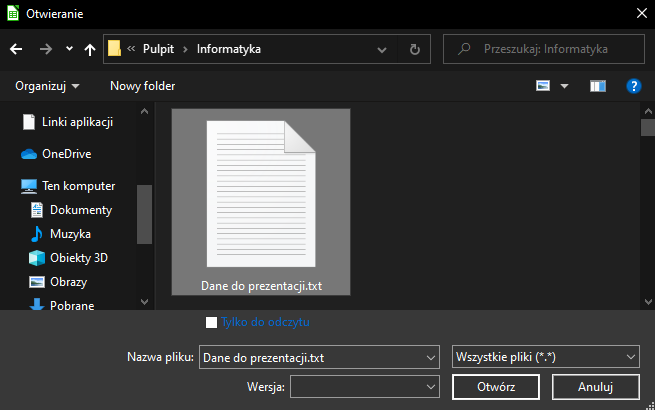Open OneDrive in the navigation pane
Screen dimensions: 655x410
pyautogui.click(x=66, y=154)
